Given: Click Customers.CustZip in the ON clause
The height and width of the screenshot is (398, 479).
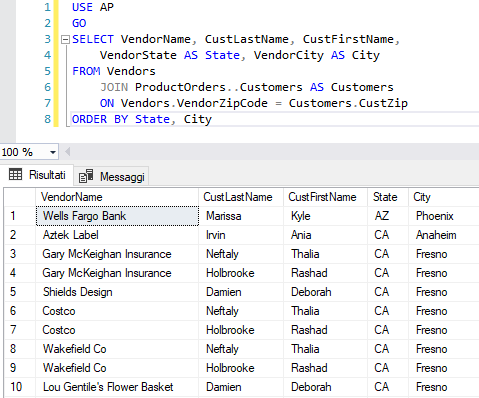Looking at the screenshot, I should point(348,103).
